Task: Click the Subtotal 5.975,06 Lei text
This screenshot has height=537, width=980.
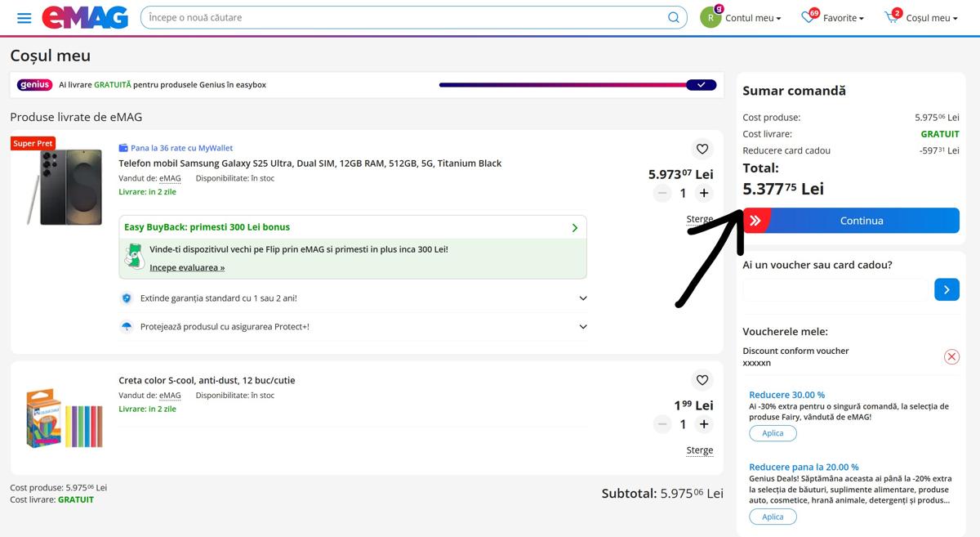Action: click(662, 493)
